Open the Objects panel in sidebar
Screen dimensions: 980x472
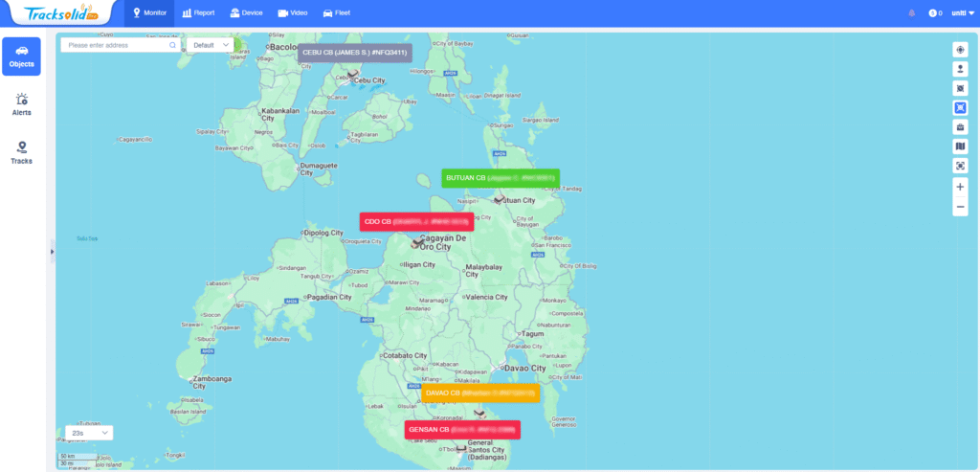pyautogui.click(x=21, y=56)
